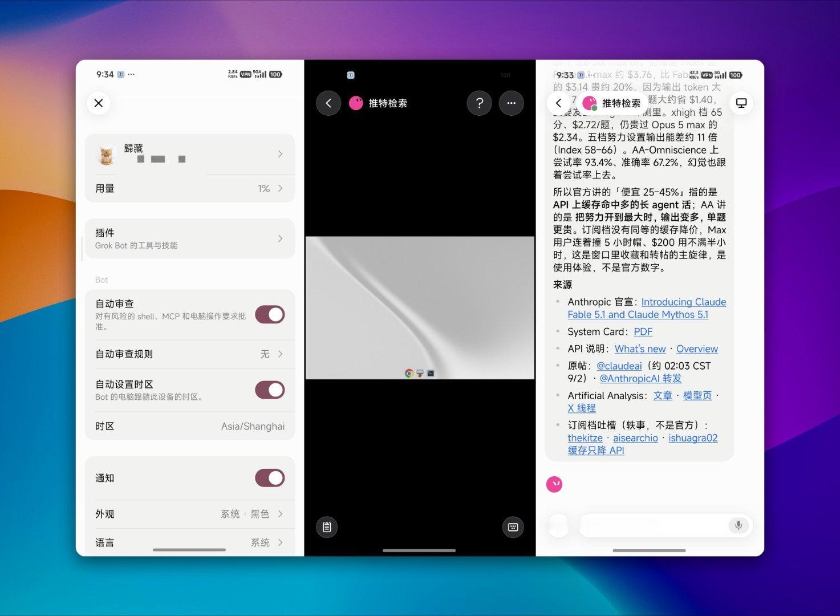Disable the 通知 notifications switch

pos(270,478)
